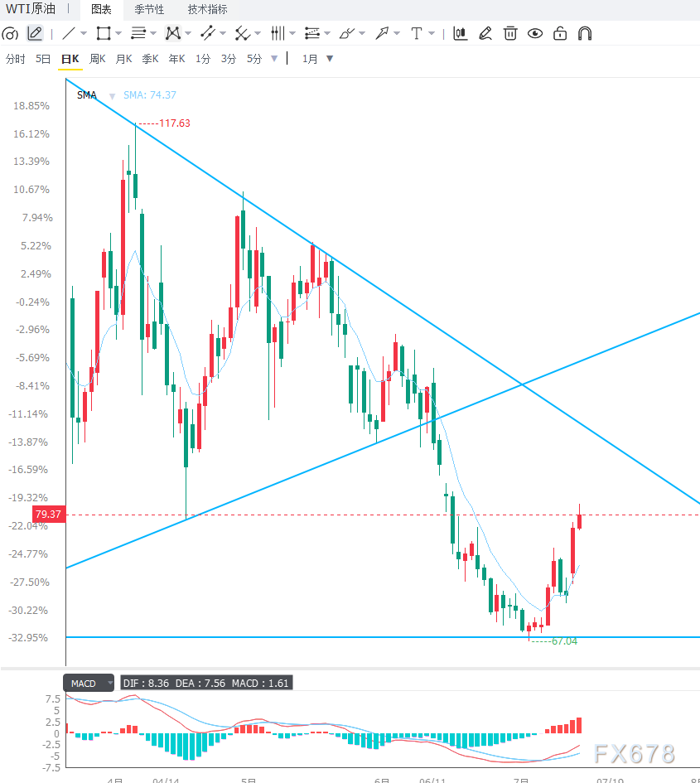This screenshot has height=783, width=700.
Task: Select the 1分 timeframe
Action: 203,59
